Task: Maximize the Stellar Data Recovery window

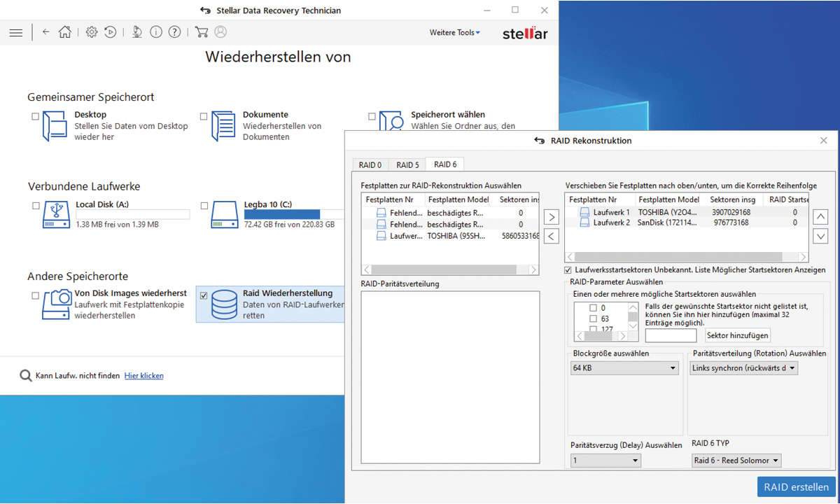Action: (515, 10)
